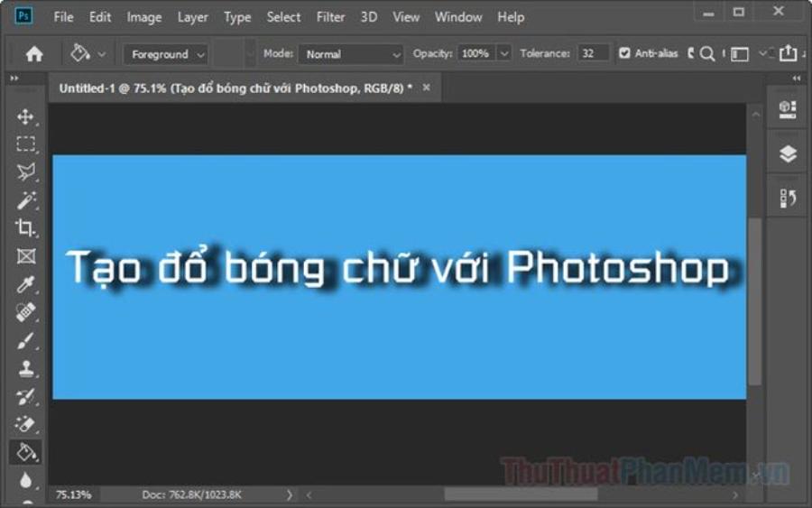Screen dimensions: 812x508
Task: Open the File menu
Action: (x=63, y=17)
